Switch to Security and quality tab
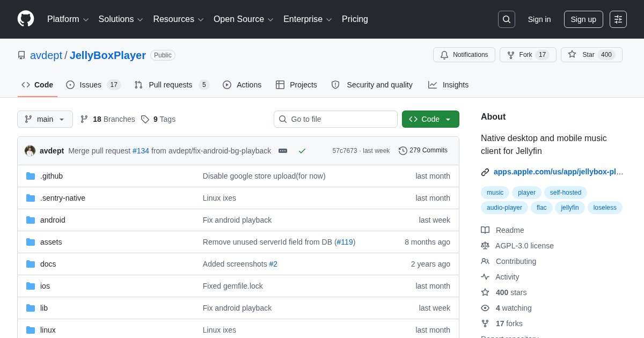This screenshot has height=338, width=644. 372,85
